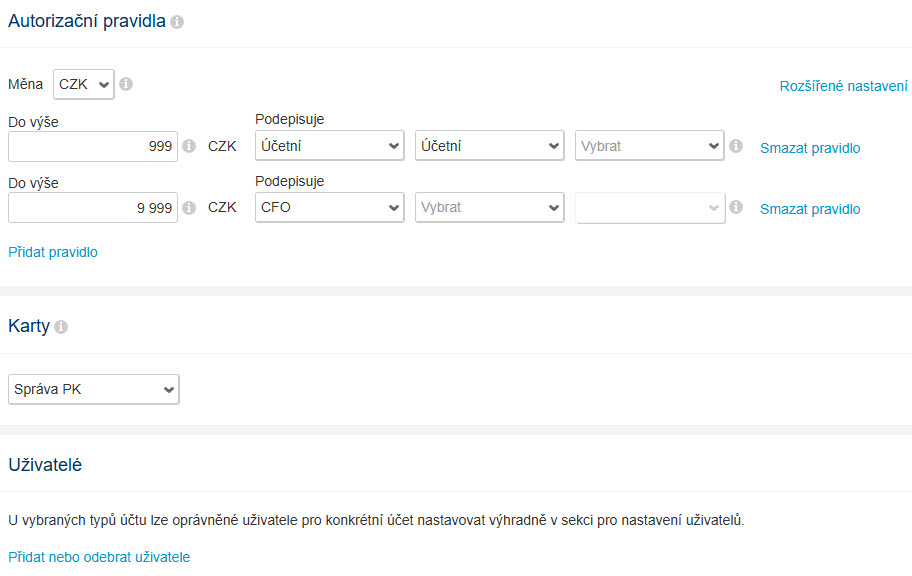This screenshot has height=576, width=912.
Task: Click Smazat pravidlo for the 999 rule
Action: point(810,148)
